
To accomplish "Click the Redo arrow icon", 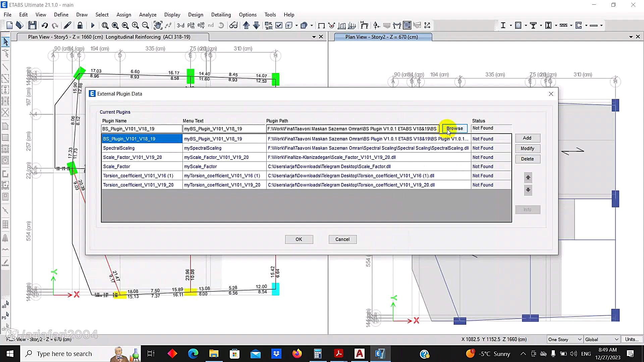I will [x=55, y=25].
